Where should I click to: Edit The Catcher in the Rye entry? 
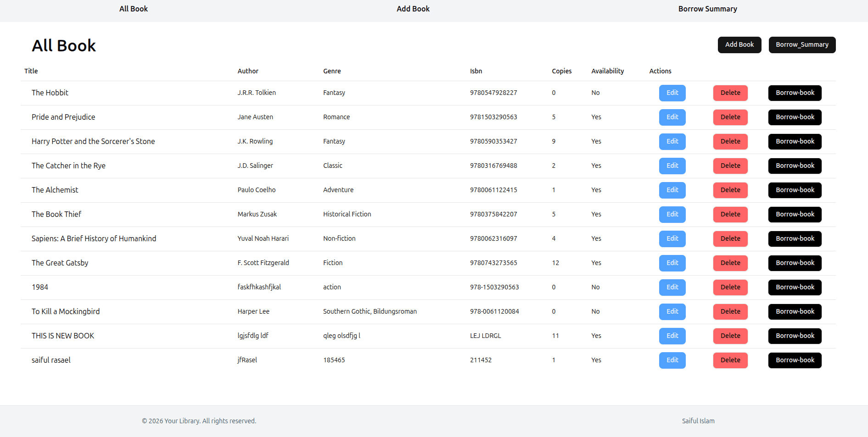(672, 166)
